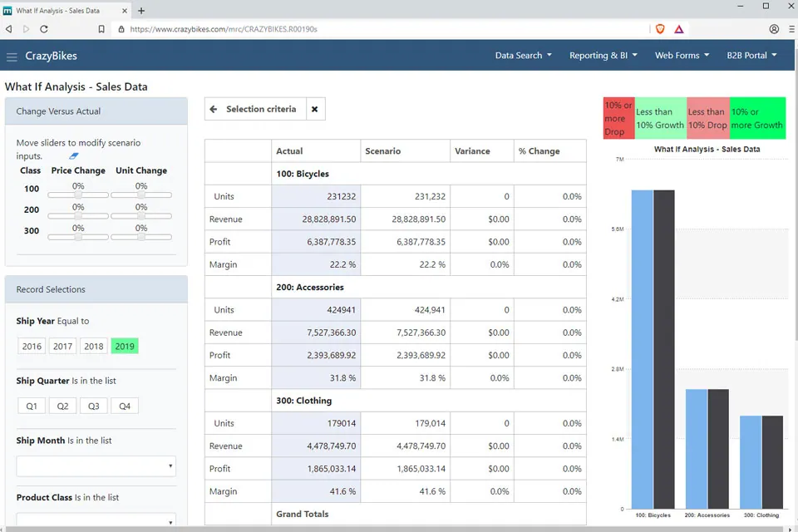Click the Grand Totals row label

303,515
